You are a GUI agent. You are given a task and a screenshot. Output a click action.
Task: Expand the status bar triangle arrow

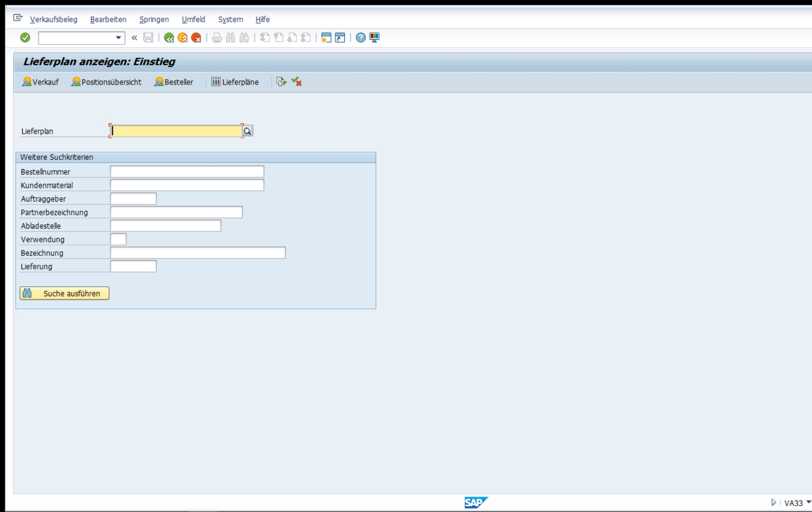click(773, 502)
